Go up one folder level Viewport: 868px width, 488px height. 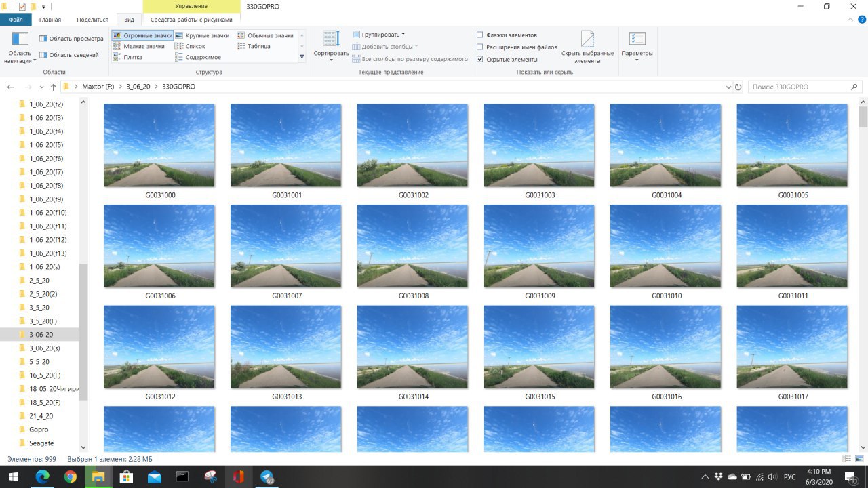(53, 87)
